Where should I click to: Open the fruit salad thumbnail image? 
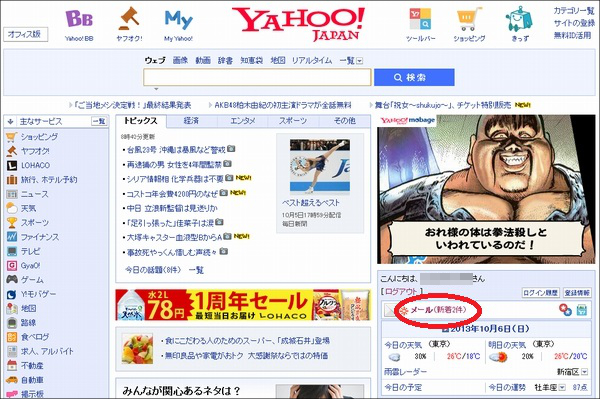pyautogui.click(x=137, y=349)
